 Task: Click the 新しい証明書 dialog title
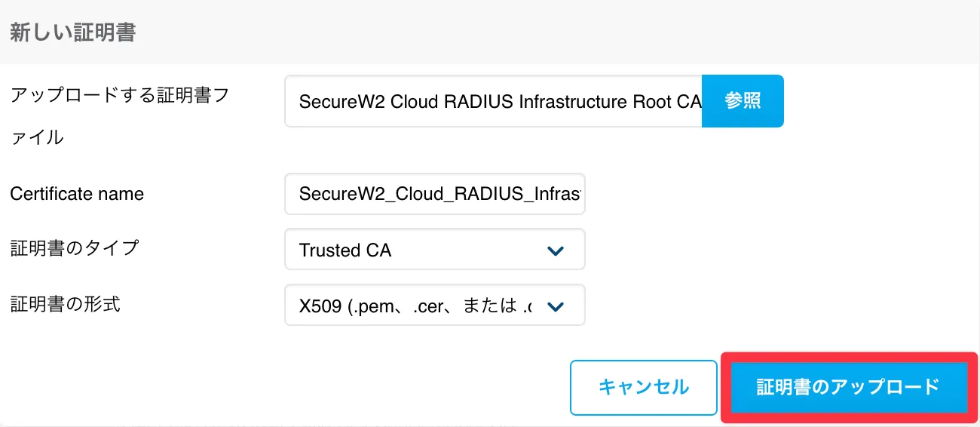(72, 33)
